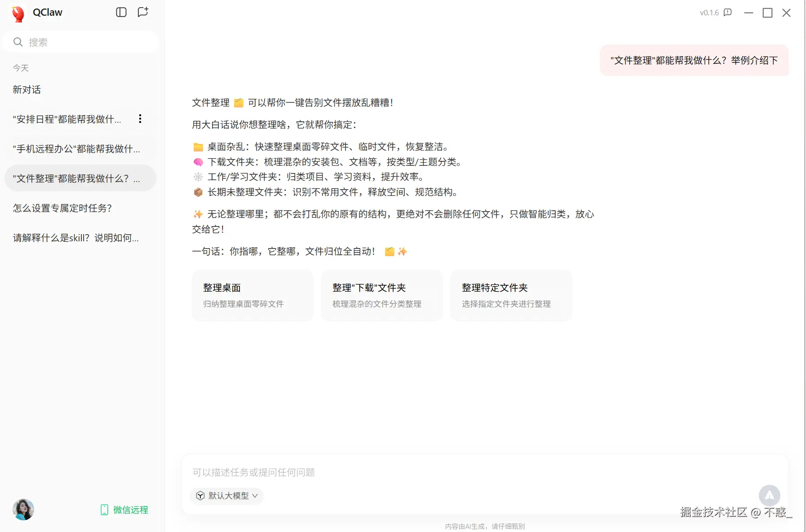Open the "手机远程办公" conversation
The height and width of the screenshot is (532, 806).
tap(80, 149)
